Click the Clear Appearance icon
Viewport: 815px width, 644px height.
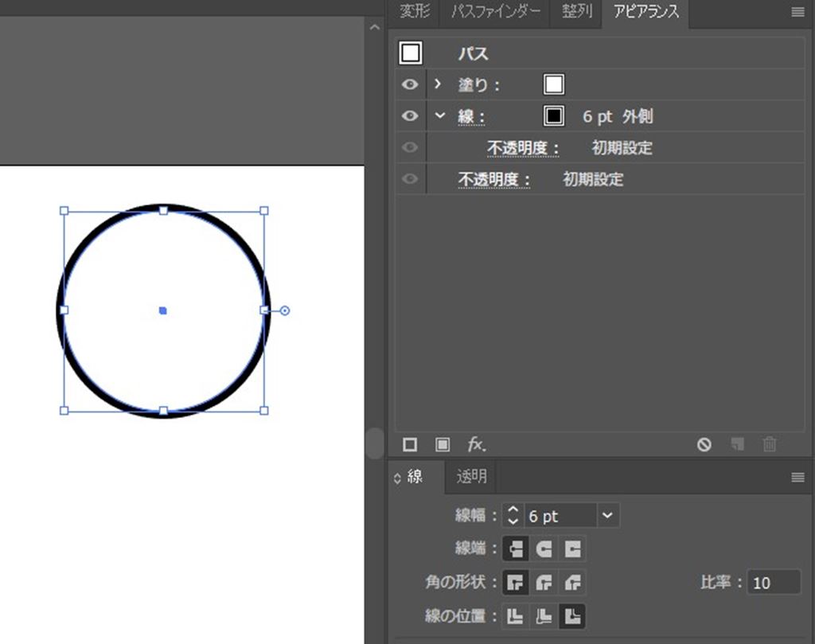704,445
